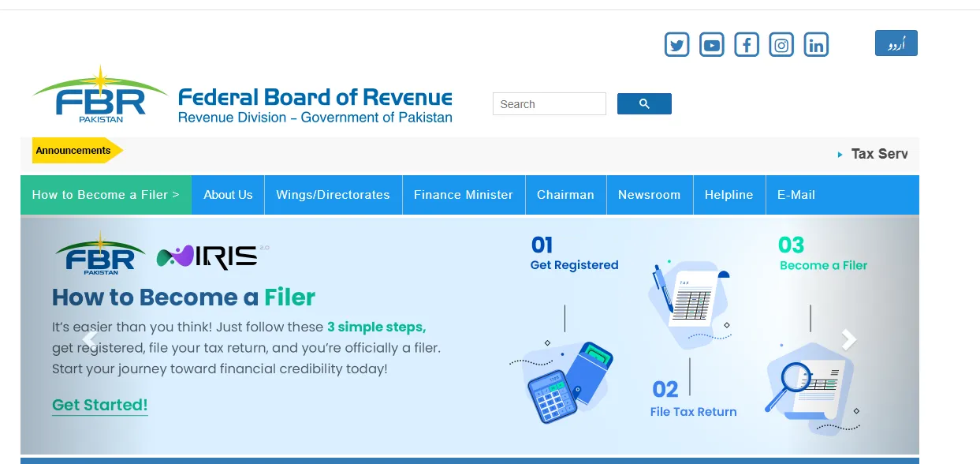Submit search with the magnifier button

[644, 104]
